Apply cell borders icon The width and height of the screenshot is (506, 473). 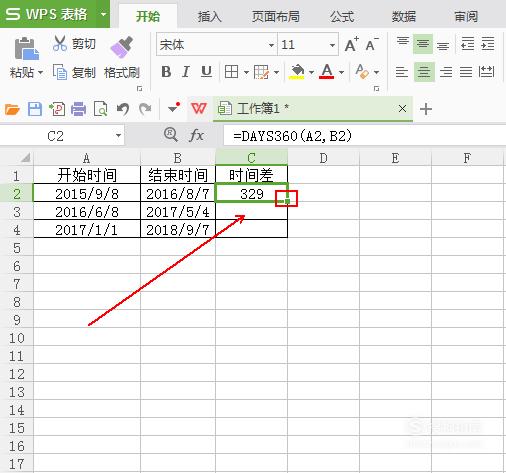[x=231, y=72]
